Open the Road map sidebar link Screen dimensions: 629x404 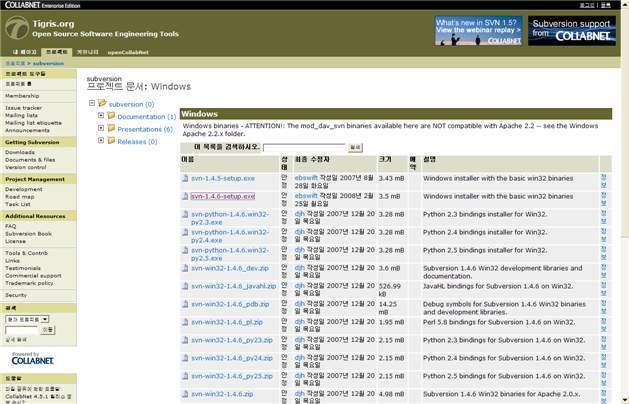pos(20,197)
